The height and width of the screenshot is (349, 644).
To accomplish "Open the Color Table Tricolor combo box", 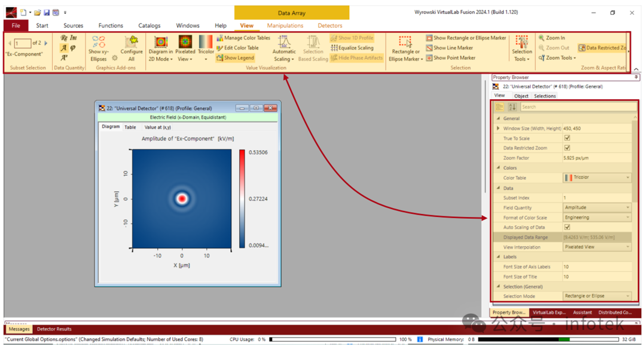I will 597,177.
